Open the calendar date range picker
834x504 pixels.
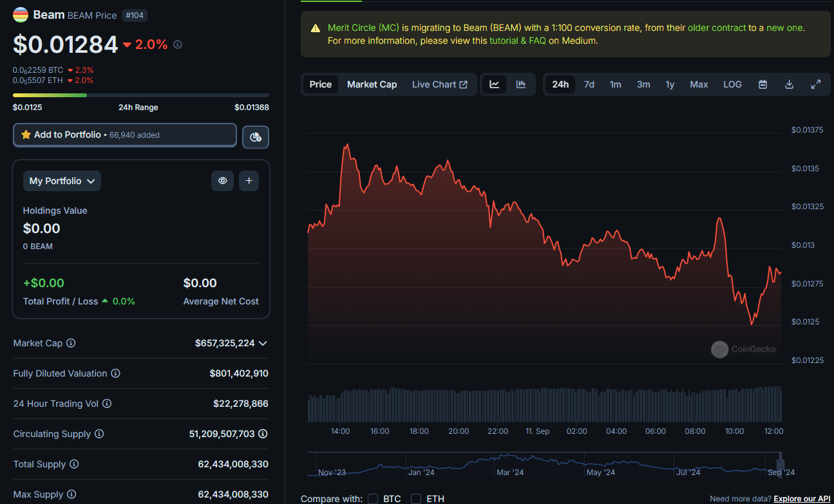pyautogui.click(x=763, y=84)
